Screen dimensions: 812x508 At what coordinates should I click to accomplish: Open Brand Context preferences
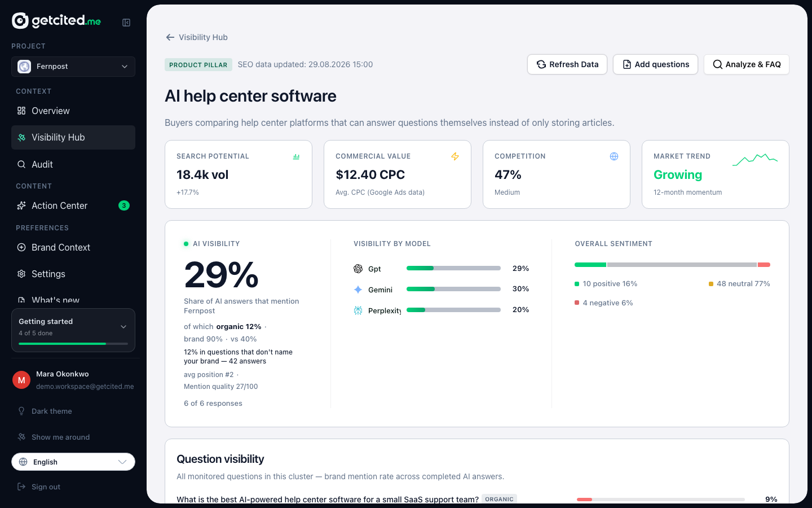tap(73, 247)
